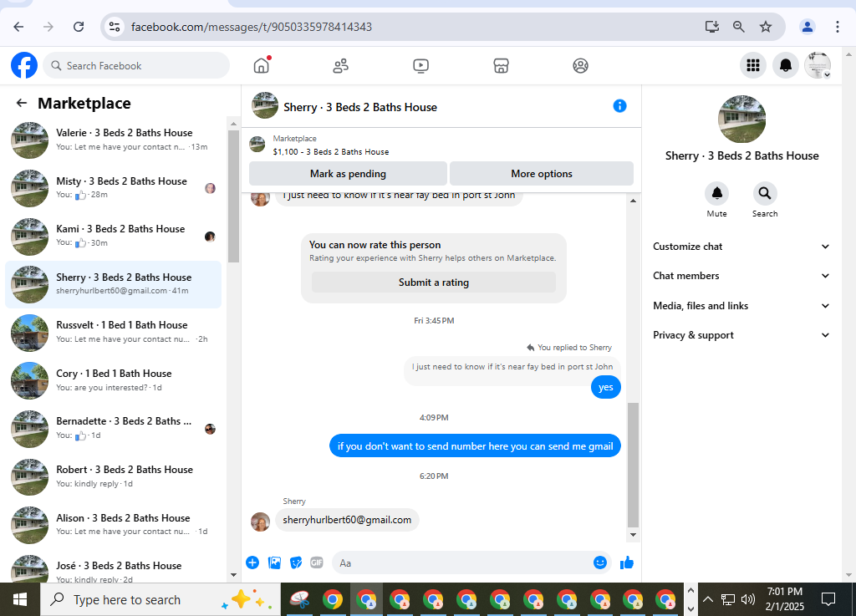Click conversation list scrollbar down arrow

[234, 574]
